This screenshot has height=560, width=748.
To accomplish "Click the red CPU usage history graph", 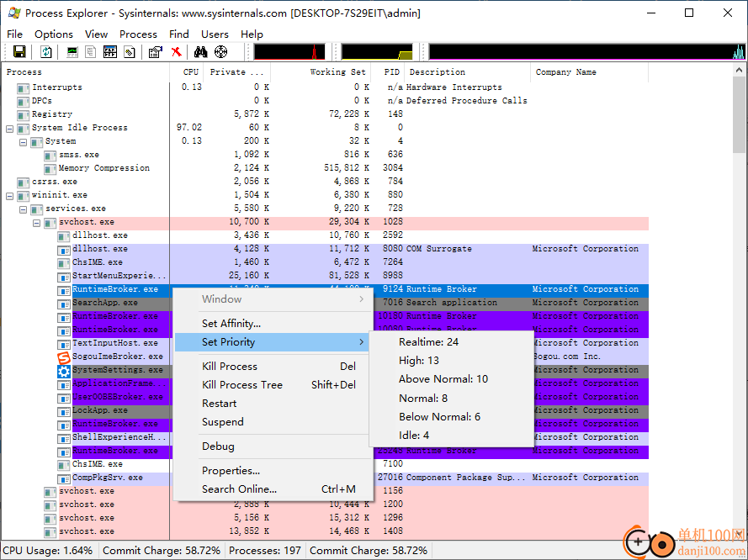I will pos(289,52).
